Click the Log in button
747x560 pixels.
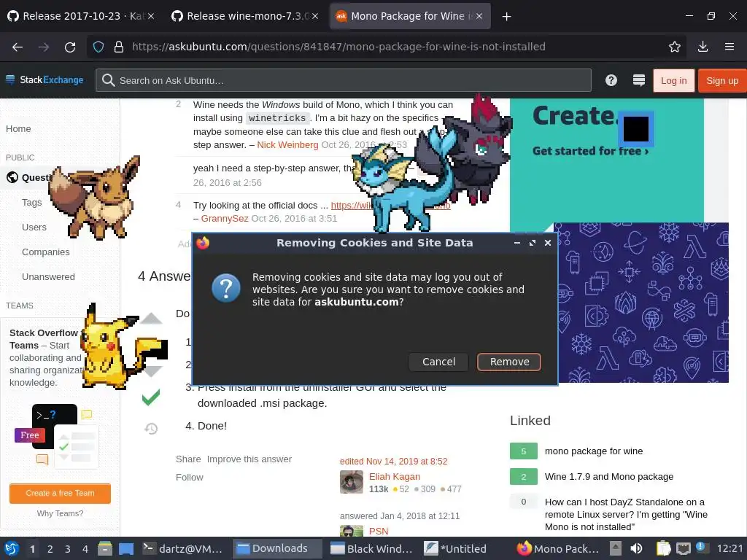(673, 80)
